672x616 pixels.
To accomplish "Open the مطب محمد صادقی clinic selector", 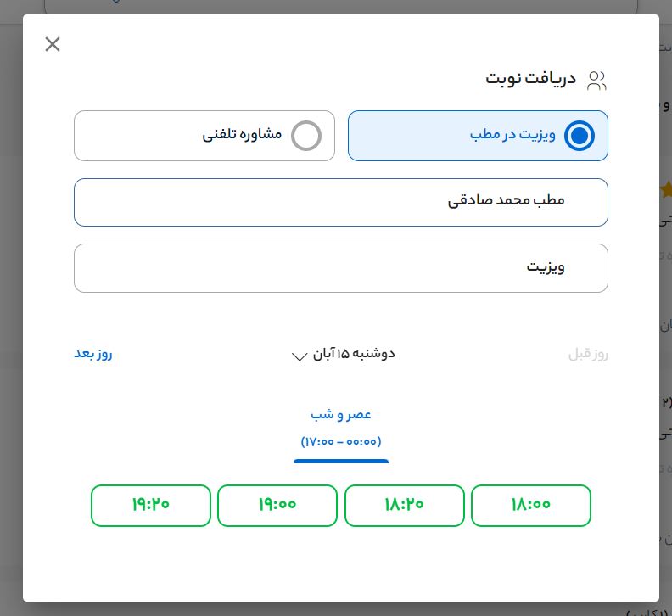I will [x=341, y=202].
